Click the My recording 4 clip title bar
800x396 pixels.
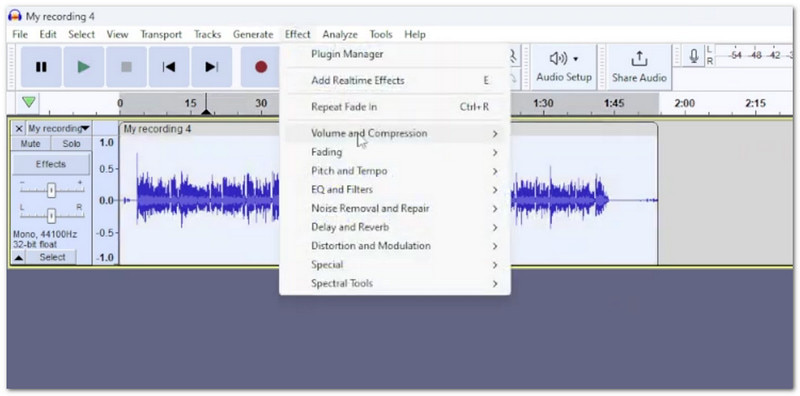click(388, 129)
